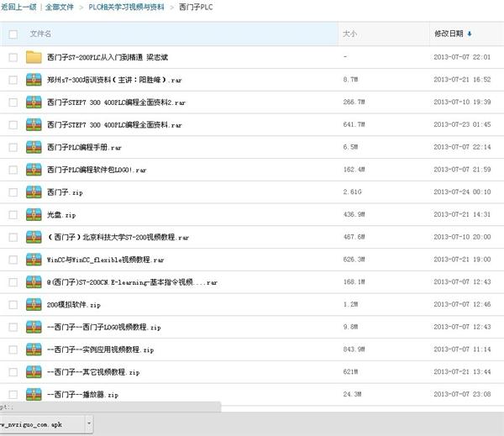Viewport: 504px width, 436px height.
Task: Open file name 西门子.zip
Action: (x=65, y=192)
